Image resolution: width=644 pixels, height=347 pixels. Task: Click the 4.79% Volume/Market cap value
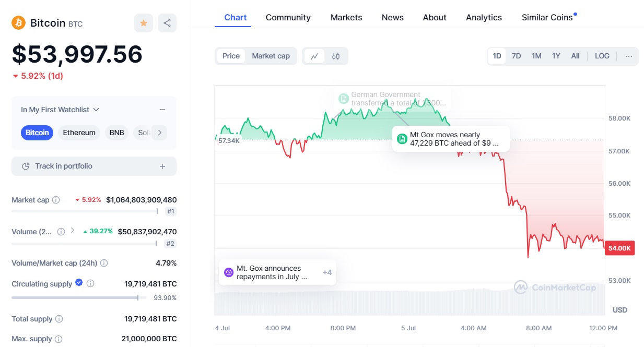(x=166, y=263)
